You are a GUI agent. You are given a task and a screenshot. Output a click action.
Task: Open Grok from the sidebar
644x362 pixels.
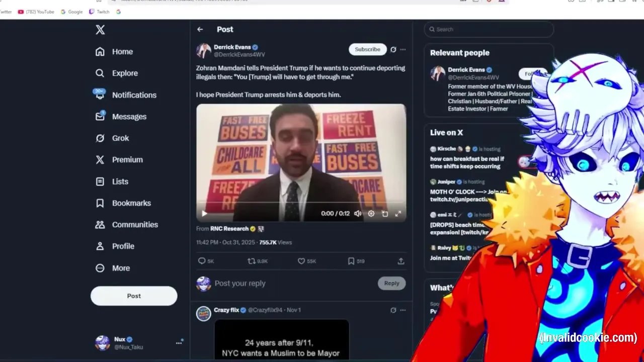[x=112, y=138]
